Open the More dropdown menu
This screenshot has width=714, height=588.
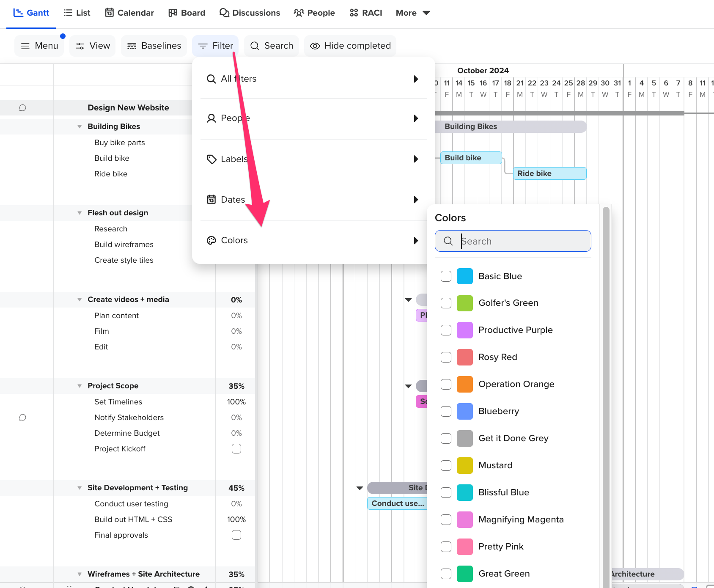(412, 13)
